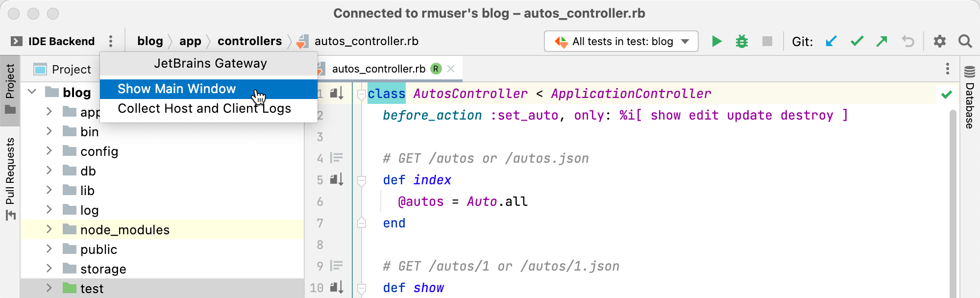Select Show Main Window menu item
The width and height of the screenshot is (980, 298).
click(177, 89)
